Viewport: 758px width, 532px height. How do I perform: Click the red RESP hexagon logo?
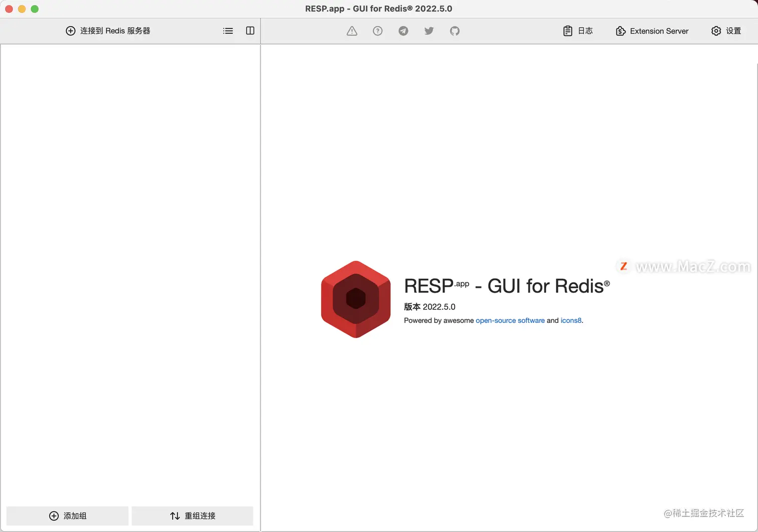[x=356, y=299]
